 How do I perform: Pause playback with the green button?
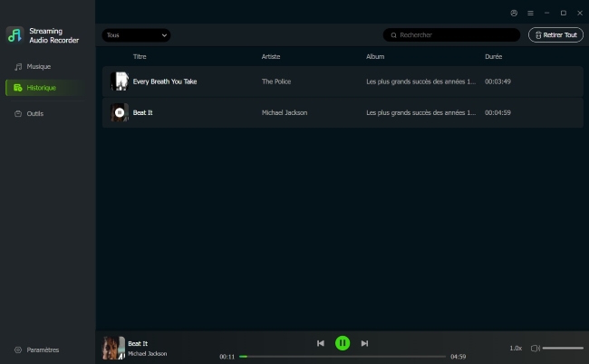click(x=343, y=343)
